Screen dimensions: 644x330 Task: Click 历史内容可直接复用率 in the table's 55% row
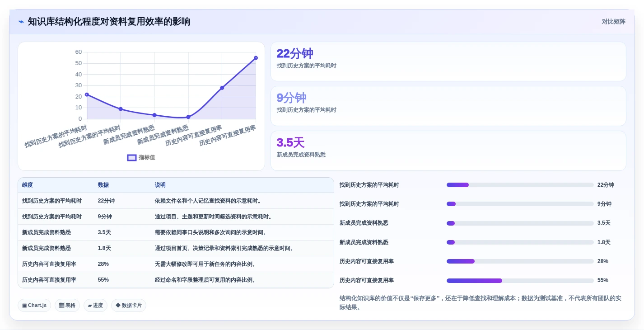coord(49,280)
